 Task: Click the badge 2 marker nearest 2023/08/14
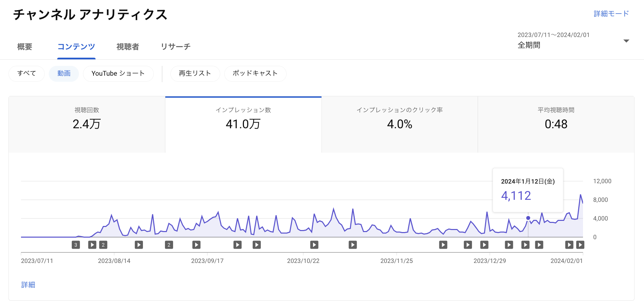pos(103,245)
